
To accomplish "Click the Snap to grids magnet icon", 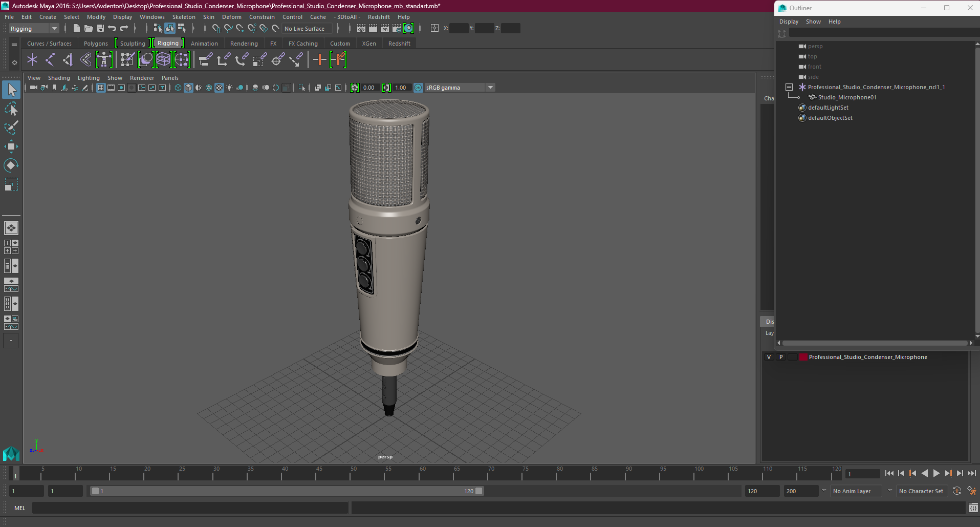I will pos(216,29).
